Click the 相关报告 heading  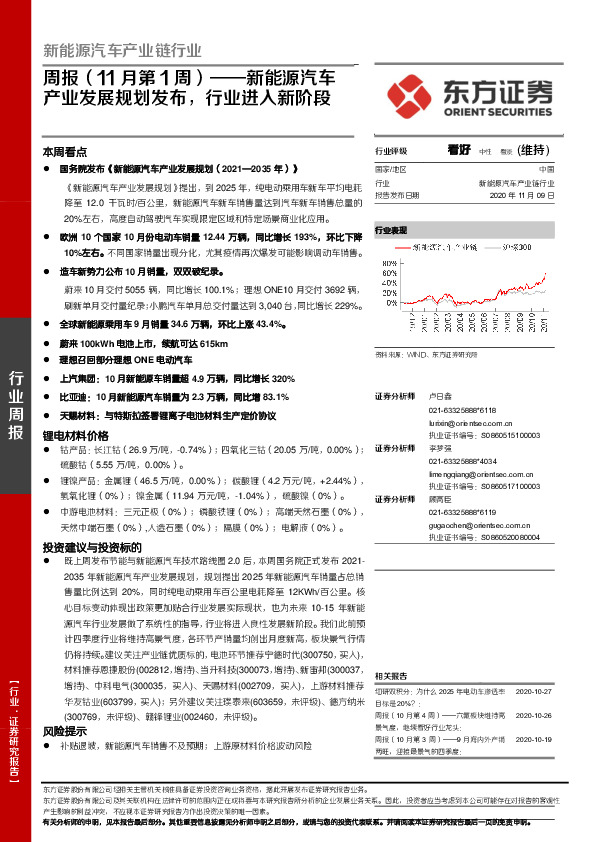click(391, 676)
